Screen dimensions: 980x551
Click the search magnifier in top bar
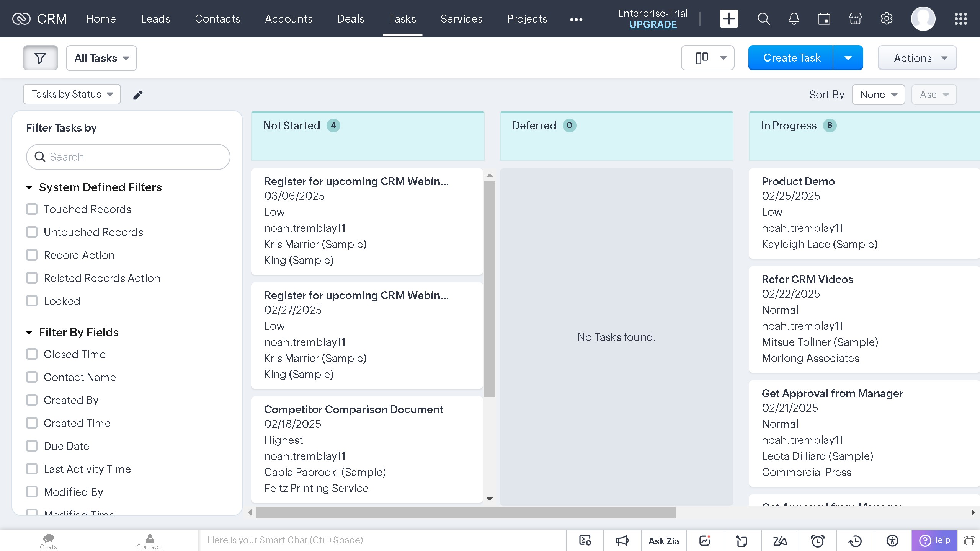click(x=763, y=19)
